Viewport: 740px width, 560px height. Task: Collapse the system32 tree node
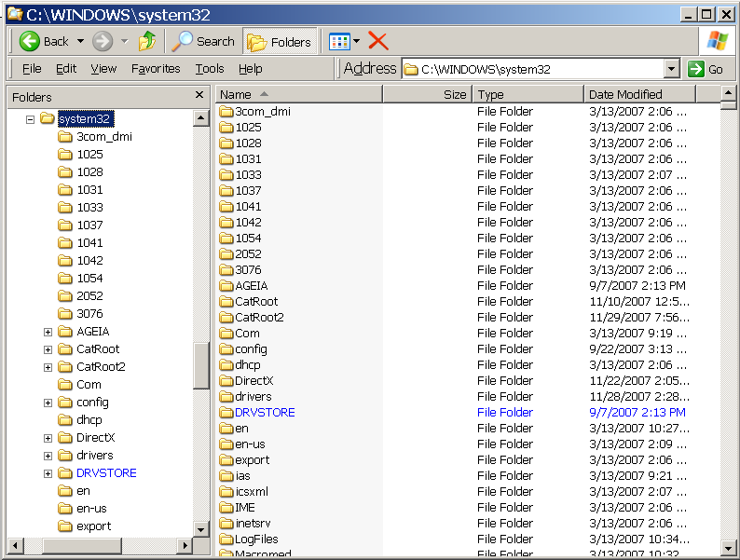point(30,119)
